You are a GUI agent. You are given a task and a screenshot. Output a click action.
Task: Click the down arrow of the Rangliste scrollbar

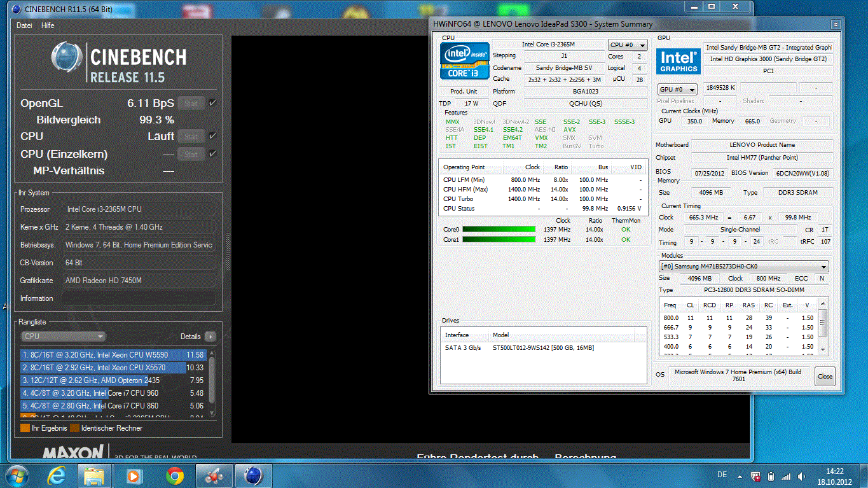212,414
